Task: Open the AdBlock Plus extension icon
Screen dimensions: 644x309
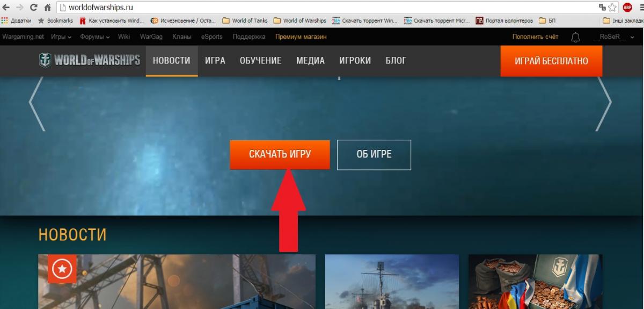Action: (x=627, y=8)
